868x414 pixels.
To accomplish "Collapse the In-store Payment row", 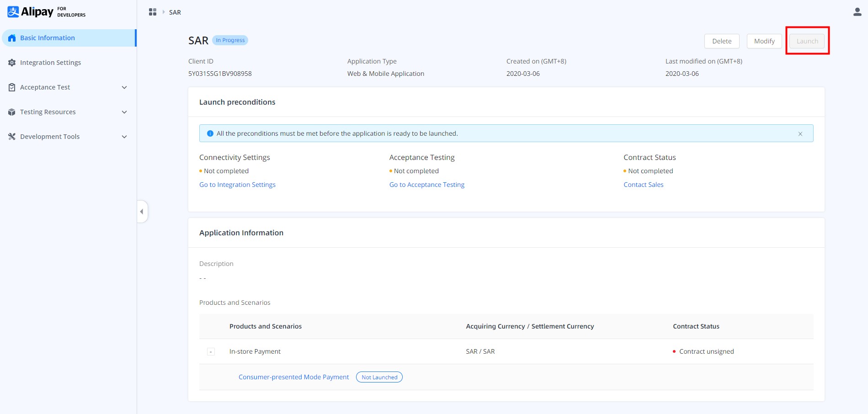I will [211, 351].
